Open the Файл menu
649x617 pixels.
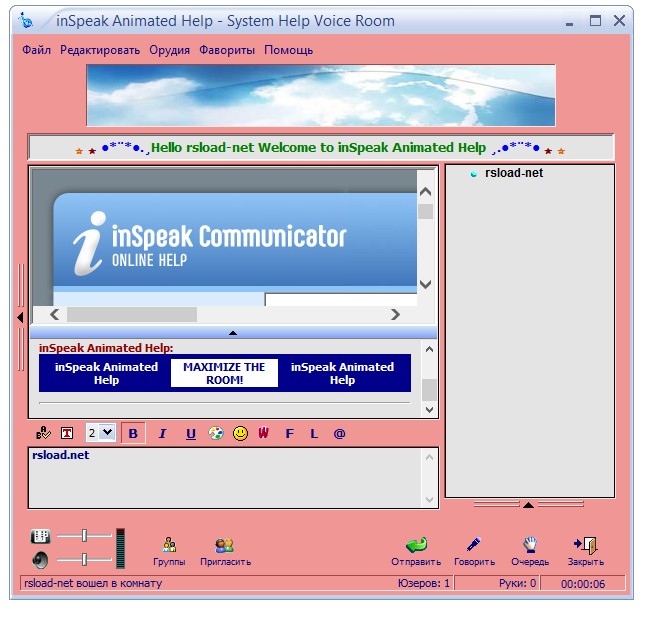coord(36,50)
